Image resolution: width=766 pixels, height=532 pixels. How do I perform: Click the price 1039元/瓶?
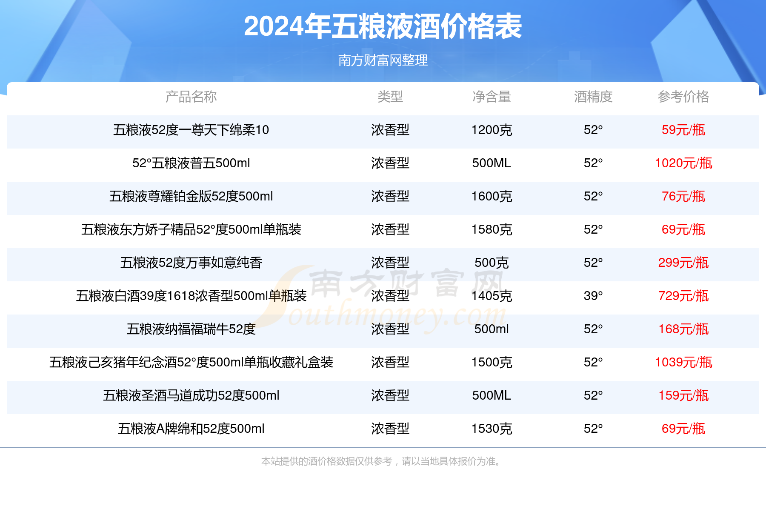point(683,362)
